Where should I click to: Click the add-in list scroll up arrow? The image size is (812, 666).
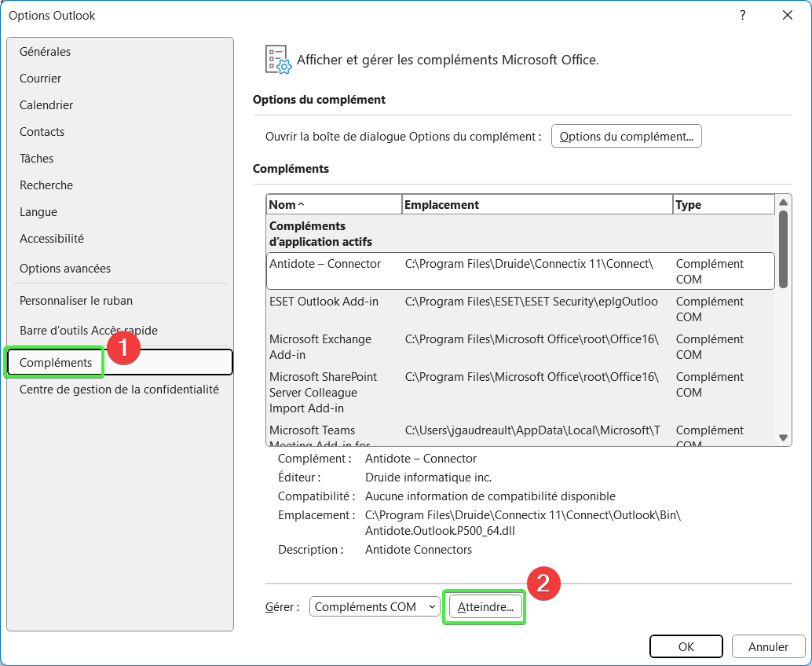click(x=783, y=203)
